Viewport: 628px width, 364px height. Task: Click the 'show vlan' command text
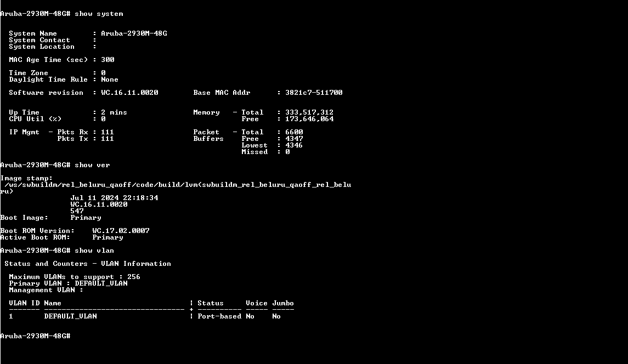(x=94, y=251)
